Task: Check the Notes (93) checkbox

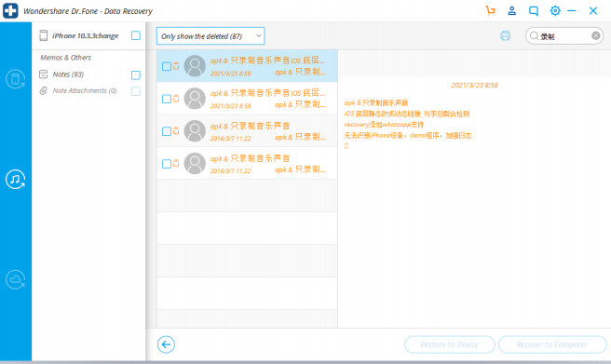Action: (136, 75)
